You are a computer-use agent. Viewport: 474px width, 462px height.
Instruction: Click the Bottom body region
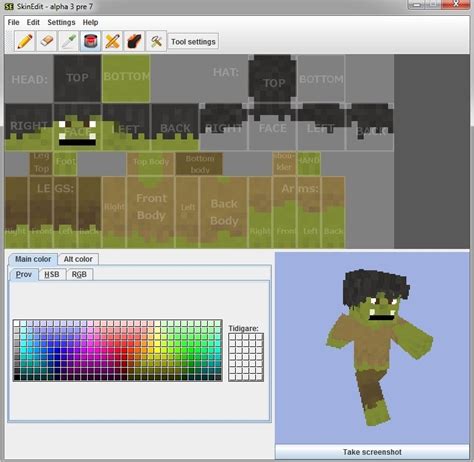[199, 164]
